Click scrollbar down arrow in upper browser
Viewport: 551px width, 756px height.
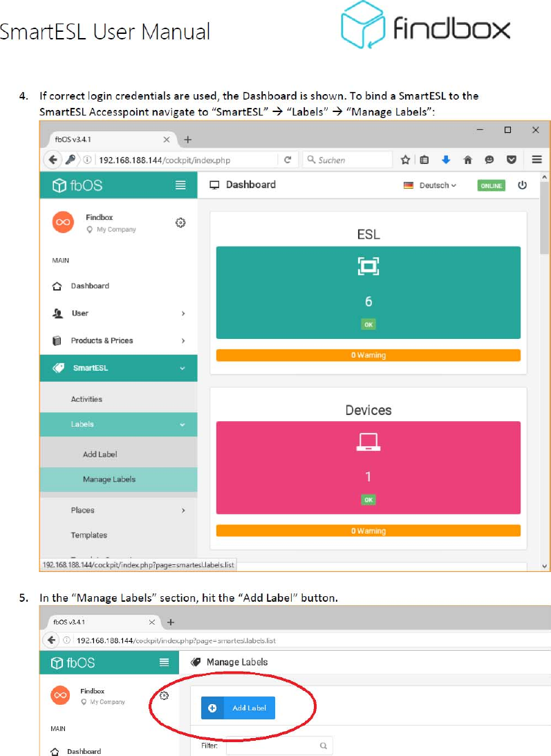click(544, 566)
